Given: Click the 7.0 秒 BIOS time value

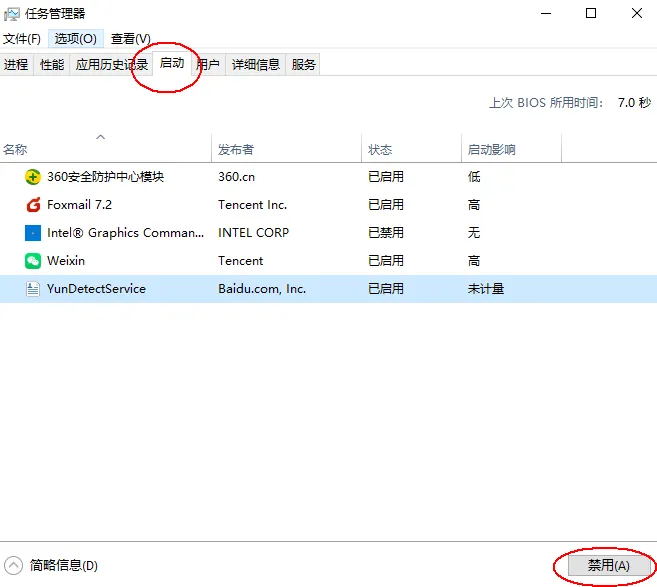Looking at the screenshot, I should (634, 103).
